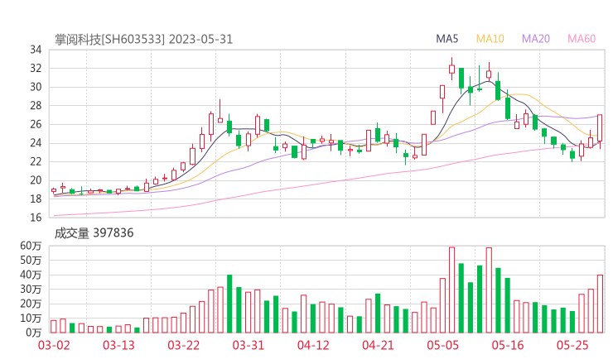Click the 03-02 date axis label

coord(54,345)
